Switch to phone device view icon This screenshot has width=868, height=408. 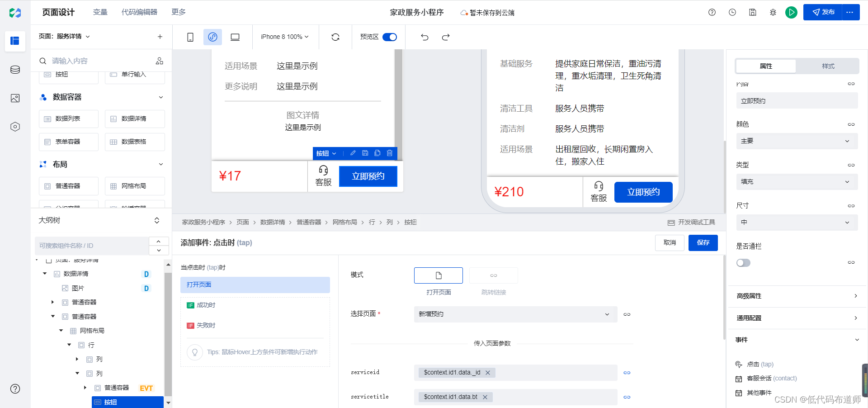190,37
